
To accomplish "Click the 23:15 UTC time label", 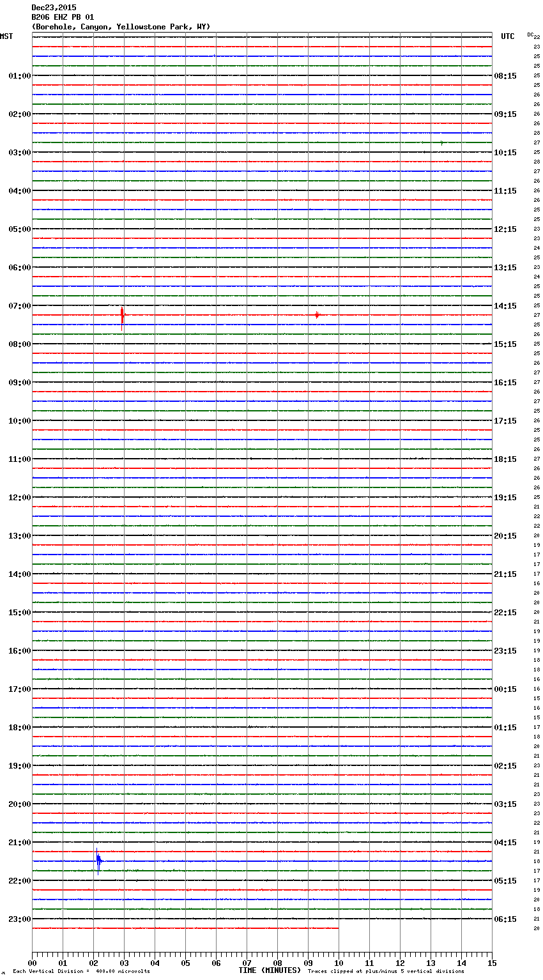I will [505, 651].
